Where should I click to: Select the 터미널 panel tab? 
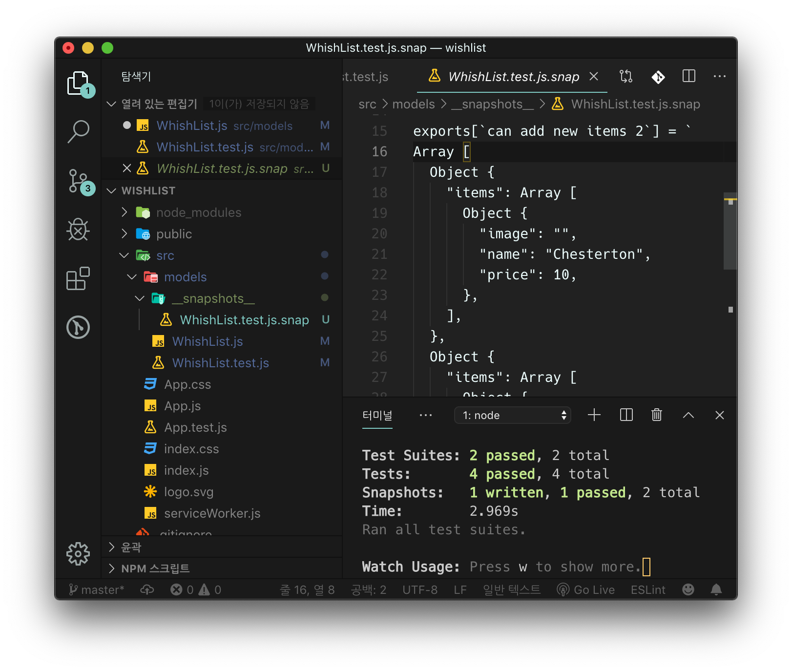pos(377,415)
